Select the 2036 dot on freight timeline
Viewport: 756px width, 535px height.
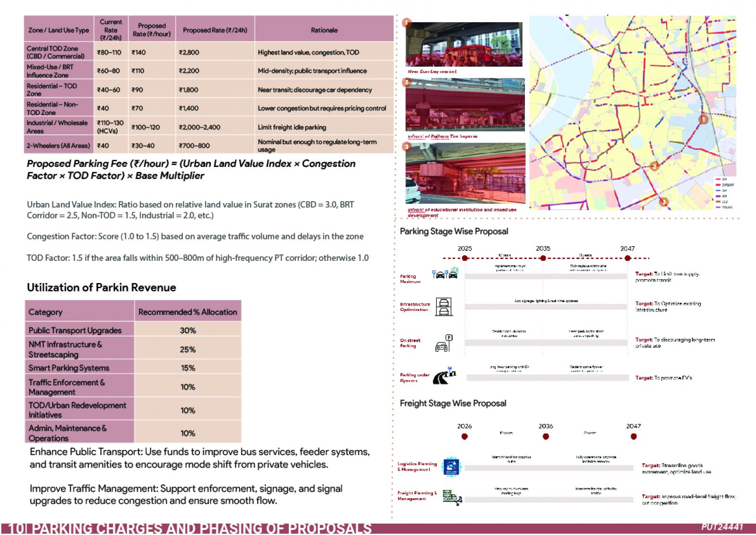click(546, 437)
